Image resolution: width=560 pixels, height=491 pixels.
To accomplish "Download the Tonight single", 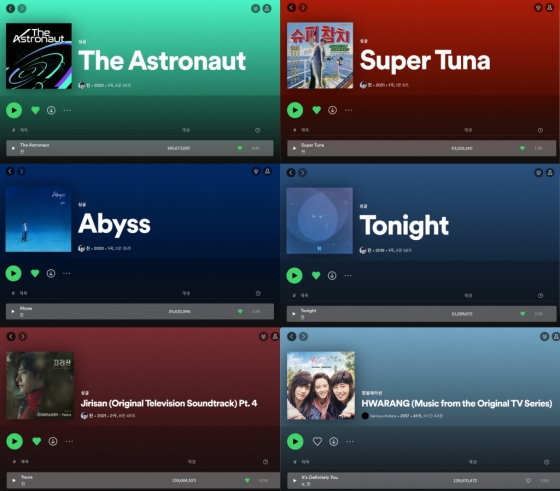I will coord(332,276).
